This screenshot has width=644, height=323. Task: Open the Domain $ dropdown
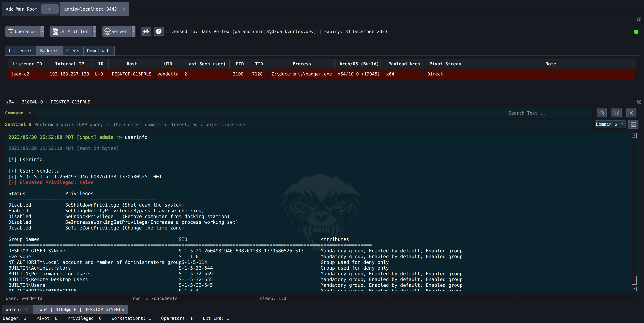pos(610,124)
